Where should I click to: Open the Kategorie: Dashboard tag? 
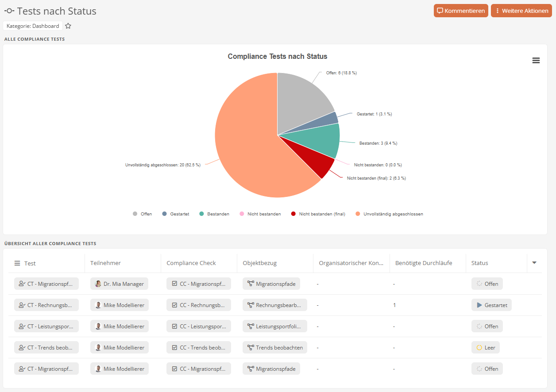(x=33, y=26)
